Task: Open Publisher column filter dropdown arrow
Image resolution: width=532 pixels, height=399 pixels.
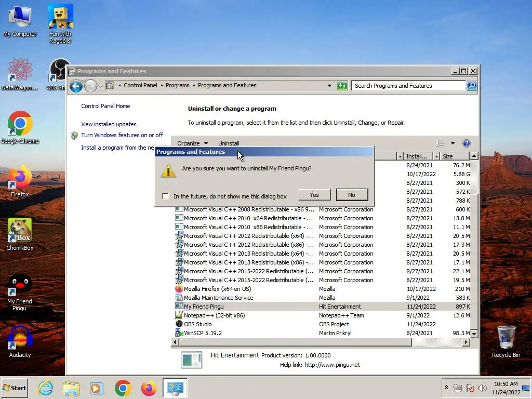Action: pos(400,156)
